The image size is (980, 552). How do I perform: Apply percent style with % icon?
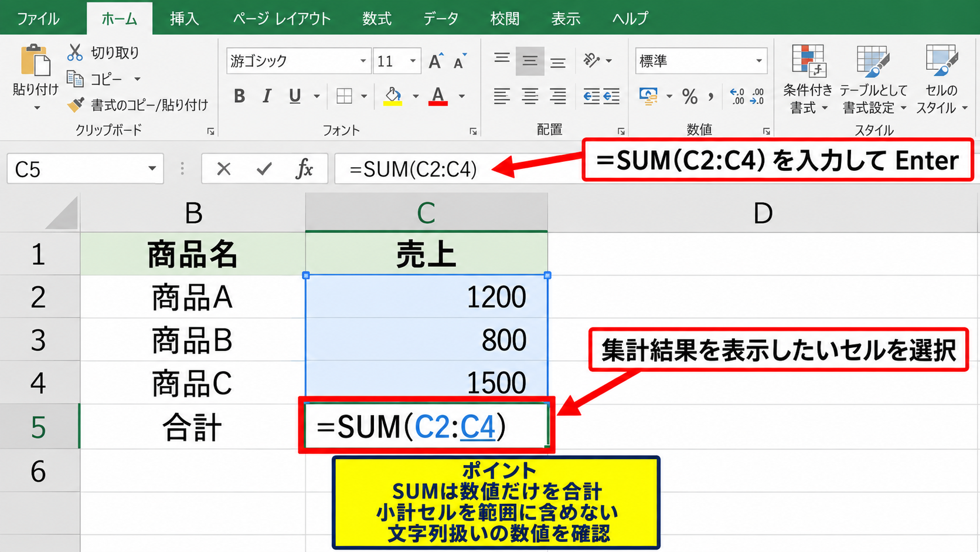pyautogui.click(x=690, y=96)
